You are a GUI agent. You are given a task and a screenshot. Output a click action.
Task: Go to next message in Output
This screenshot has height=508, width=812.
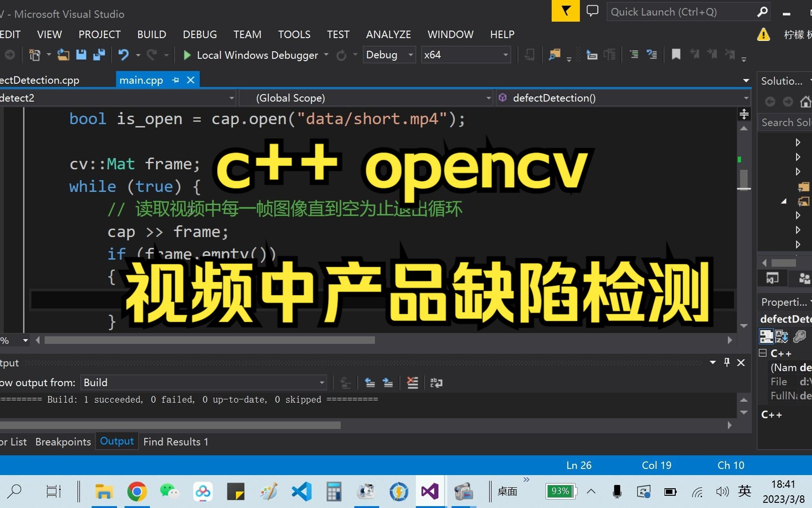tap(388, 382)
